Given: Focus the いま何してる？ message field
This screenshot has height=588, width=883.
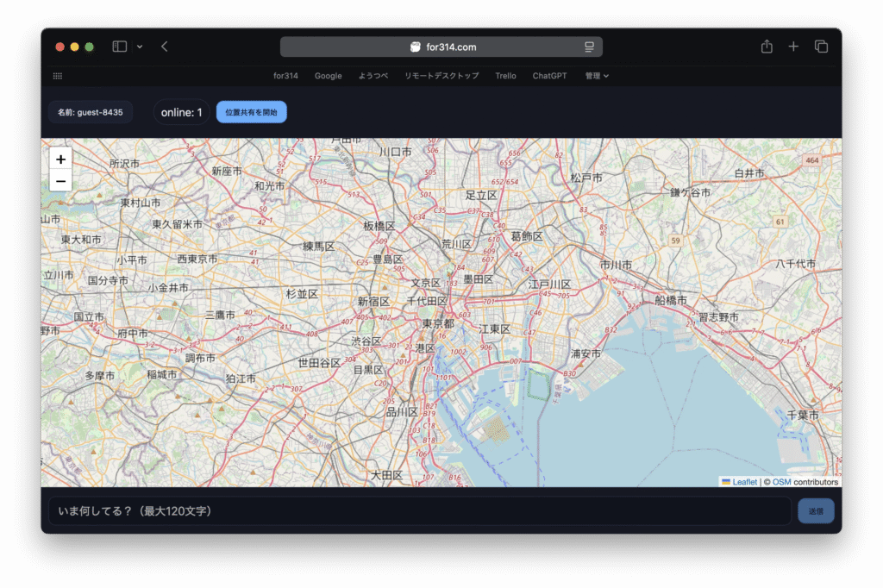Looking at the screenshot, I should tap(420, 511).
